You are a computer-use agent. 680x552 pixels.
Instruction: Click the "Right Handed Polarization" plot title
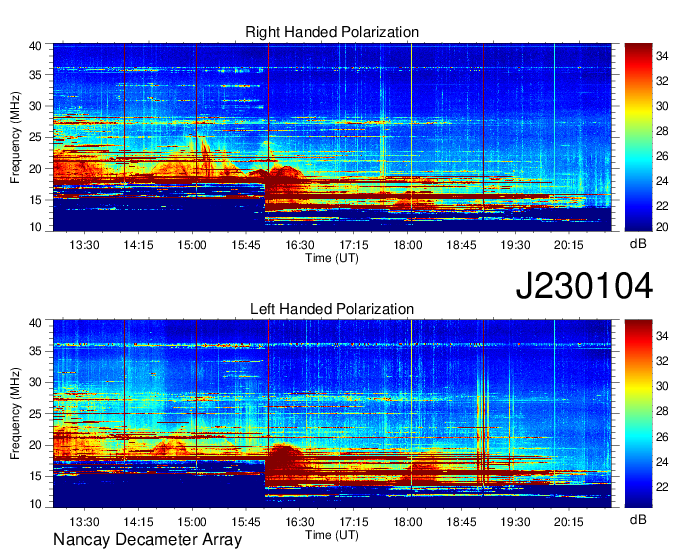pyautogui.click(x=332, y=32)
